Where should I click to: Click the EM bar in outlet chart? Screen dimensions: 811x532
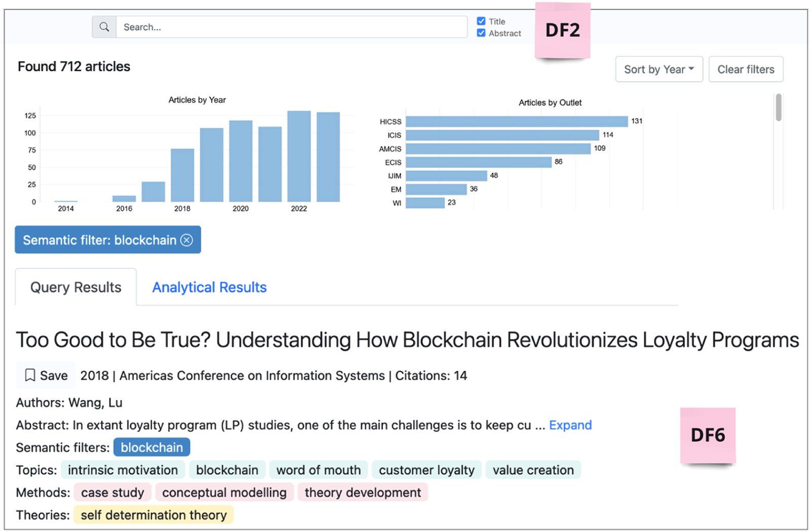[436, 189]
